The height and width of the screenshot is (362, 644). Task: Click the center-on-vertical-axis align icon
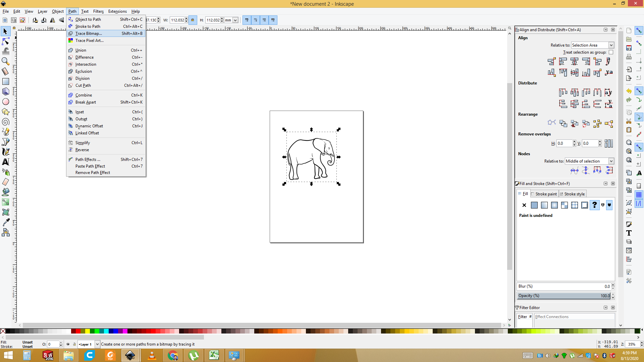pos(574,62)
